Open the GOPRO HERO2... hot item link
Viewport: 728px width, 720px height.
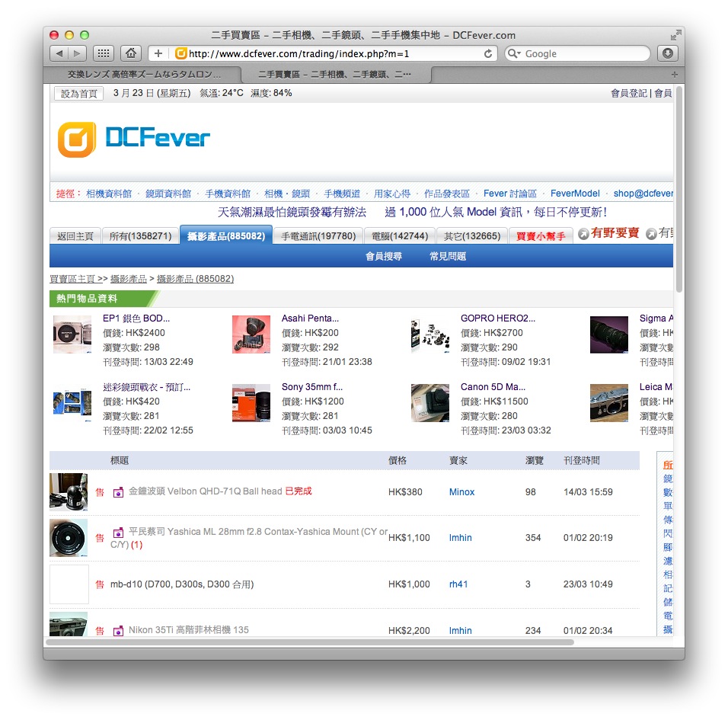(x=498, y=318)
